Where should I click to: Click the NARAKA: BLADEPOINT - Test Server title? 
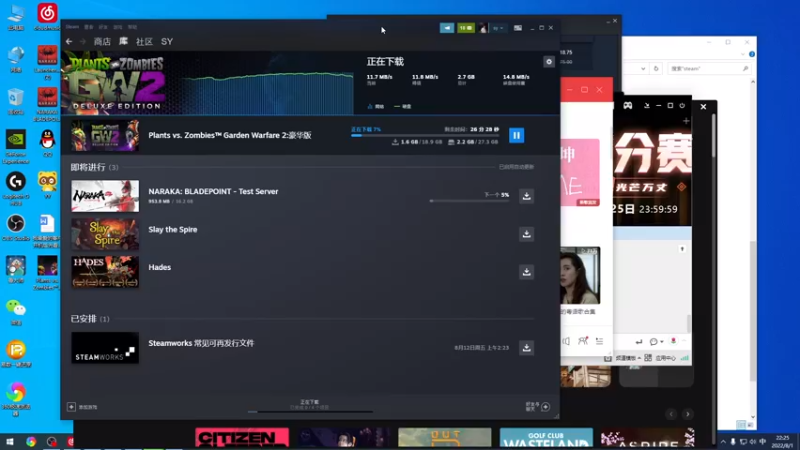coord(213,191)
